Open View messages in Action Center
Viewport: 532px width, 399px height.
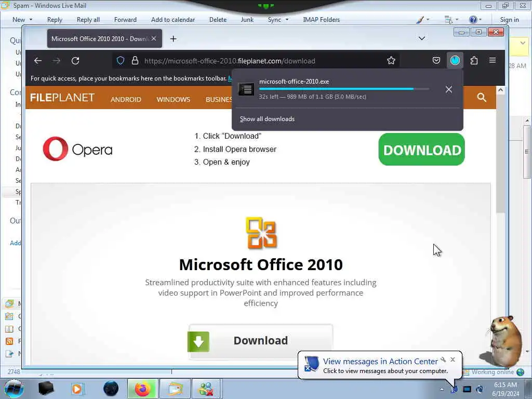(380, 362)
